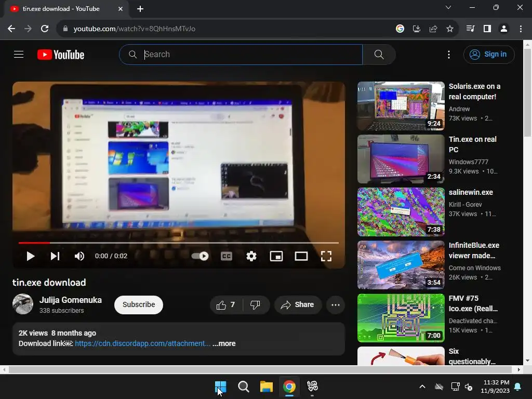Open Kirill - Gorev channel name
This screenshot has height=399, width=532.
[465, 205]
